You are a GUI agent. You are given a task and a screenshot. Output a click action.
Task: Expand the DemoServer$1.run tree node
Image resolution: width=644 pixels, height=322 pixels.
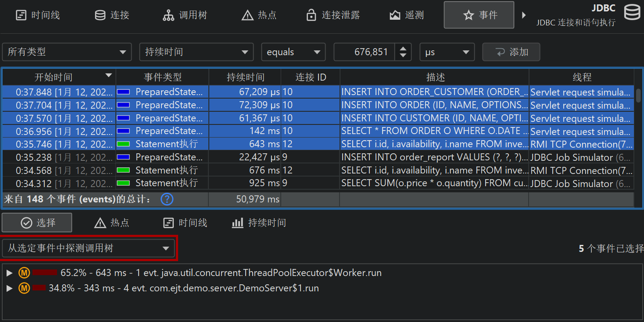(x=10, y=288)
